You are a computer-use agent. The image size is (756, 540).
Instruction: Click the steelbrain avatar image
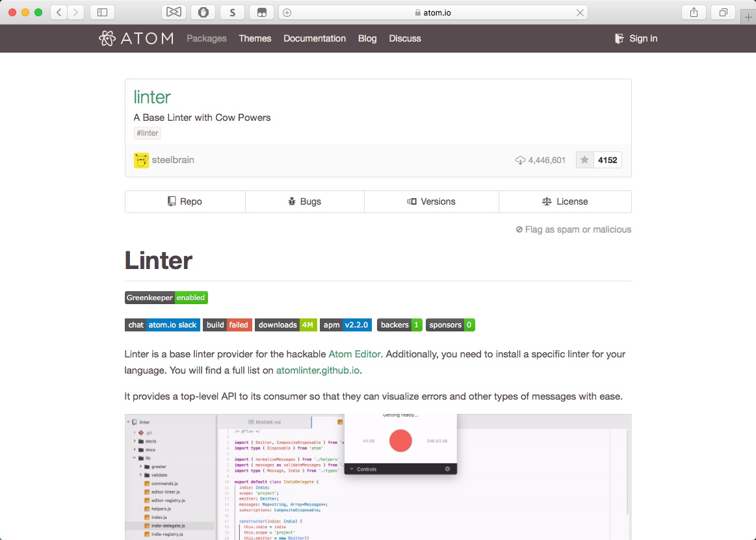coord(141,160)
